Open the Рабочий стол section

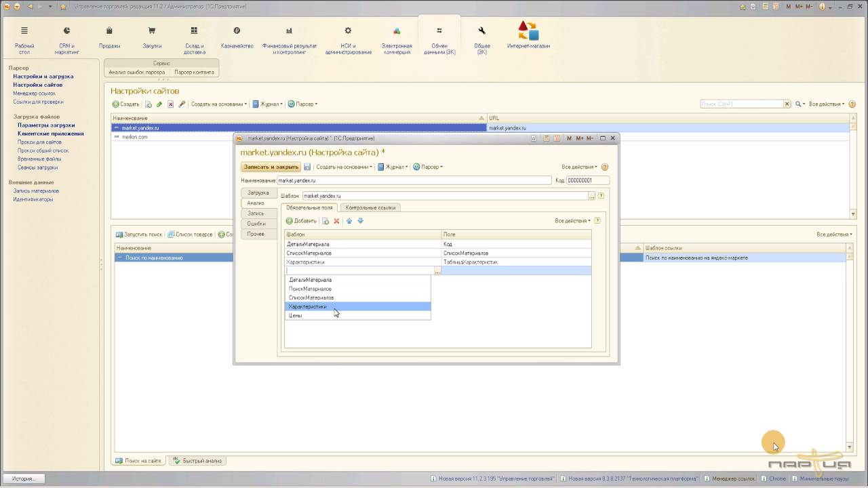(x=24, y=41)
